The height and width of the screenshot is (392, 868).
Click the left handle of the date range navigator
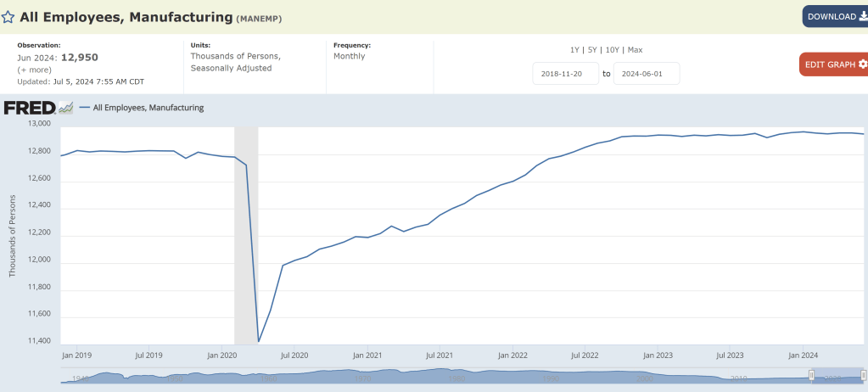pos(811,375)
